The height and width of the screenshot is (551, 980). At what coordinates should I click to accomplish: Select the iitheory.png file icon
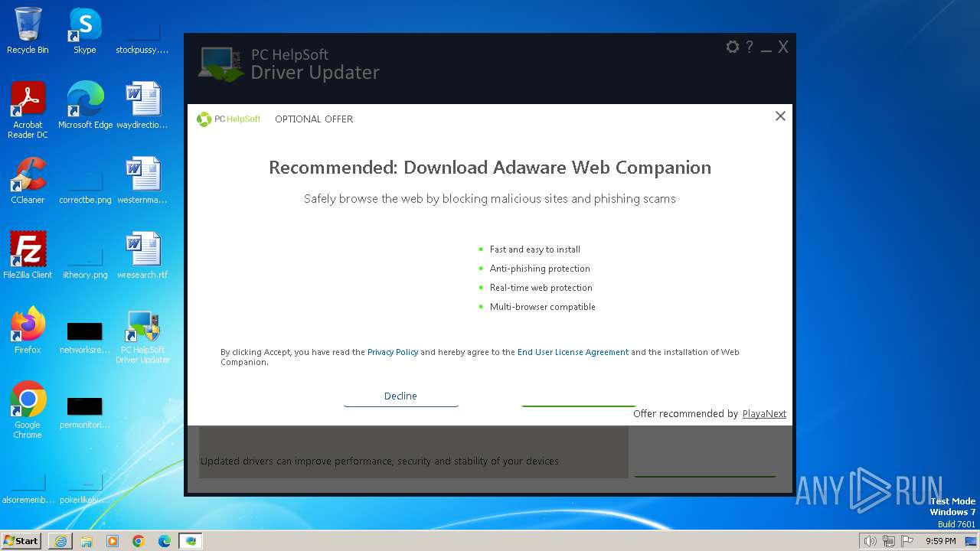[x=85, y=262]
